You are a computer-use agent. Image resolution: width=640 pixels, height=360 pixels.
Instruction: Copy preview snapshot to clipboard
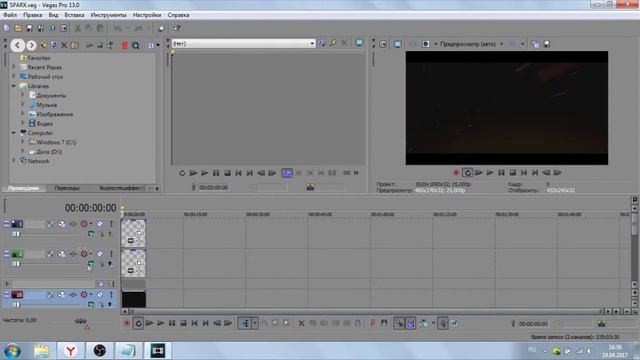point(535,44)
